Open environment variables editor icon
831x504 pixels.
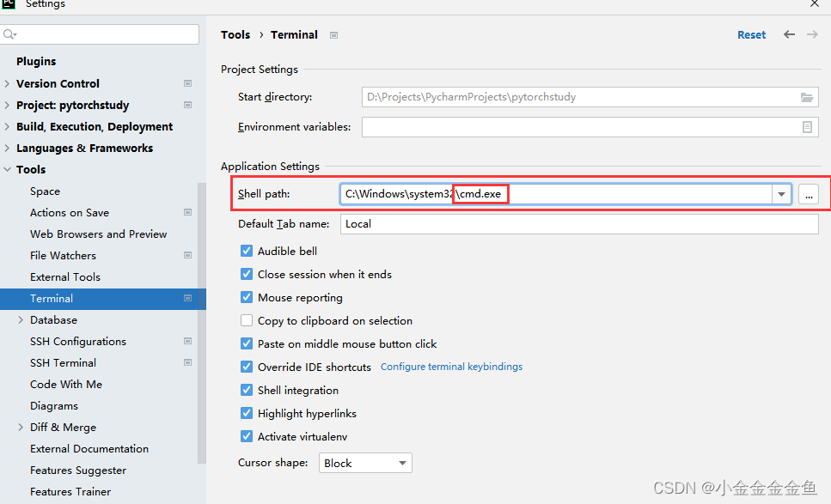(x=807, y=127)
